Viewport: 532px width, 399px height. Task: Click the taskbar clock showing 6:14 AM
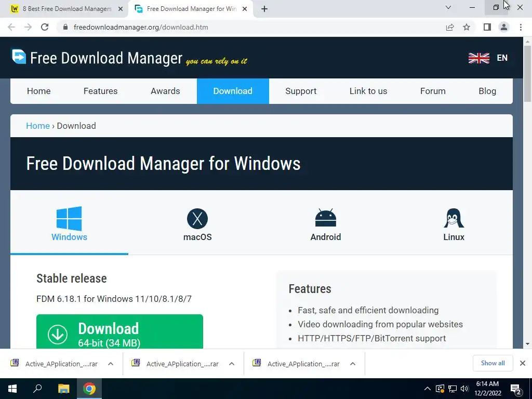(487, 389)
